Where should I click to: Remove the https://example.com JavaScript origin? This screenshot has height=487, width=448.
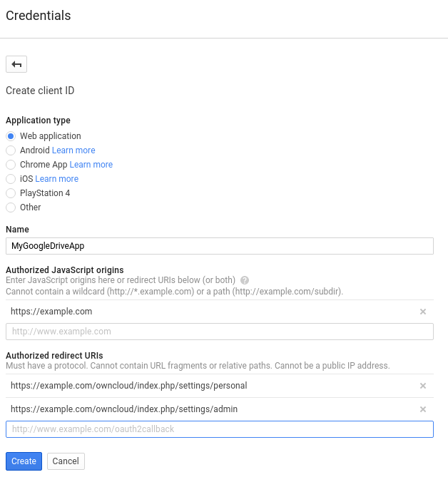coord(422,312)
